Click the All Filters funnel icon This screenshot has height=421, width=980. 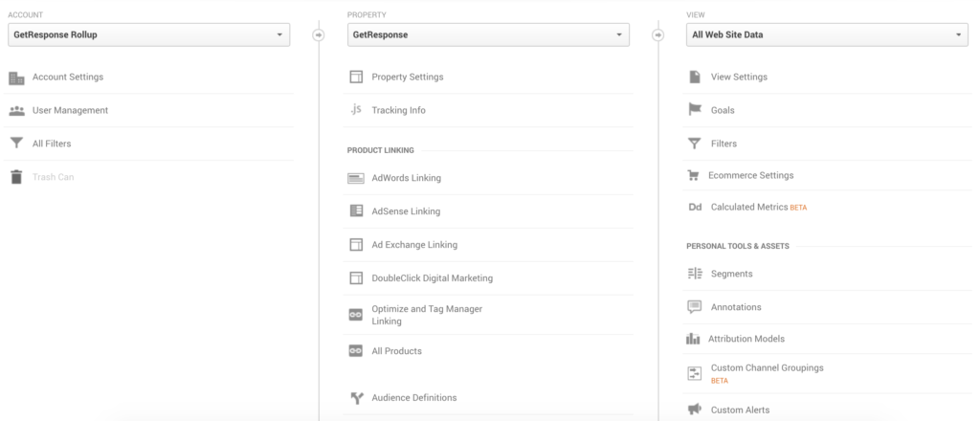click(16, 144)
